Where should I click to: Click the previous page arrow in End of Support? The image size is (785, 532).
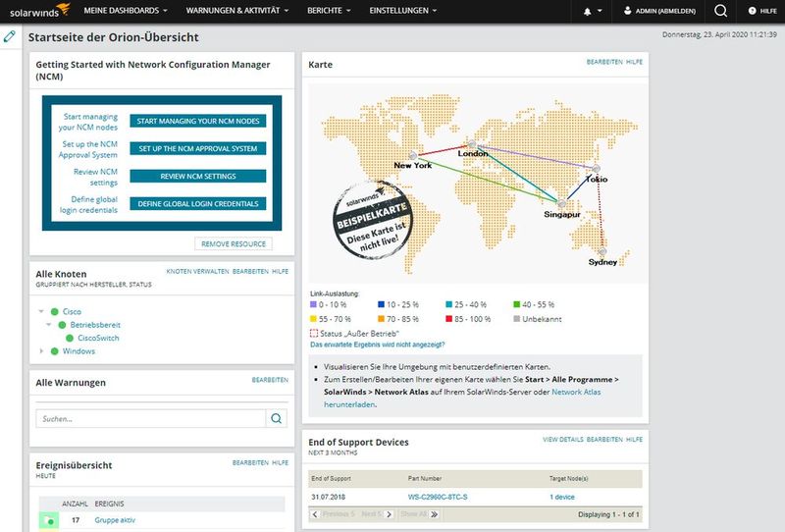314,514
